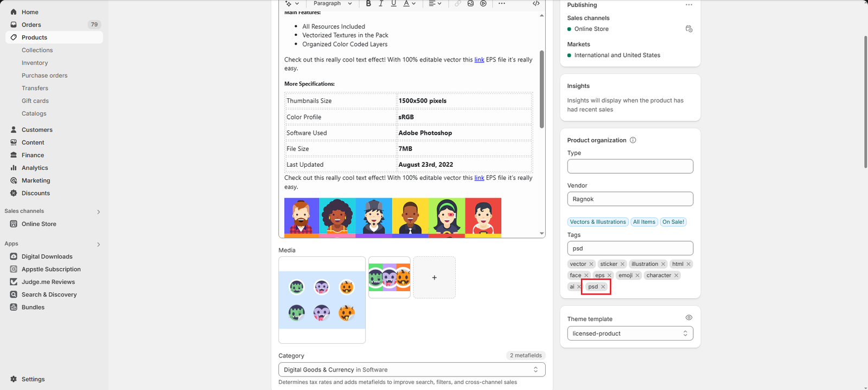
Task: Open Catalogs page
Action: (34, 114)
